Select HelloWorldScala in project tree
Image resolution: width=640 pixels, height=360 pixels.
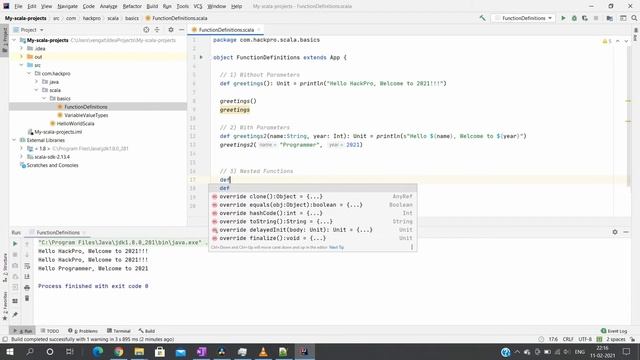click(75, 123)
